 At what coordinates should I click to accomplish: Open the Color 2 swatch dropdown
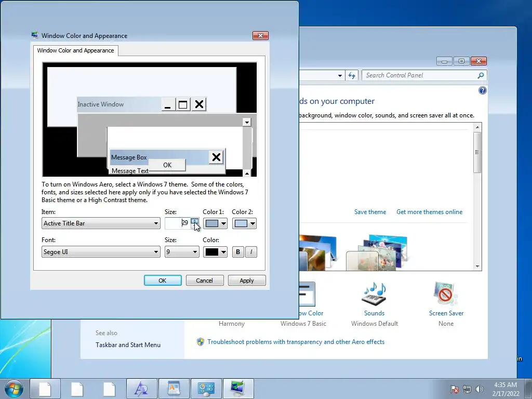coord(244,223)
